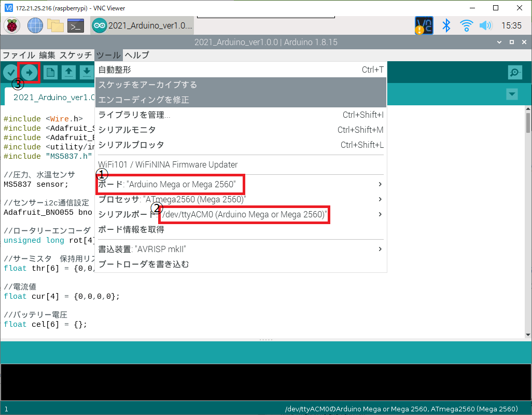Viewport: 532px width, 415px height.
Task: Launch web browser globe icon in taskbar
Action: click(x=35, y=25)
